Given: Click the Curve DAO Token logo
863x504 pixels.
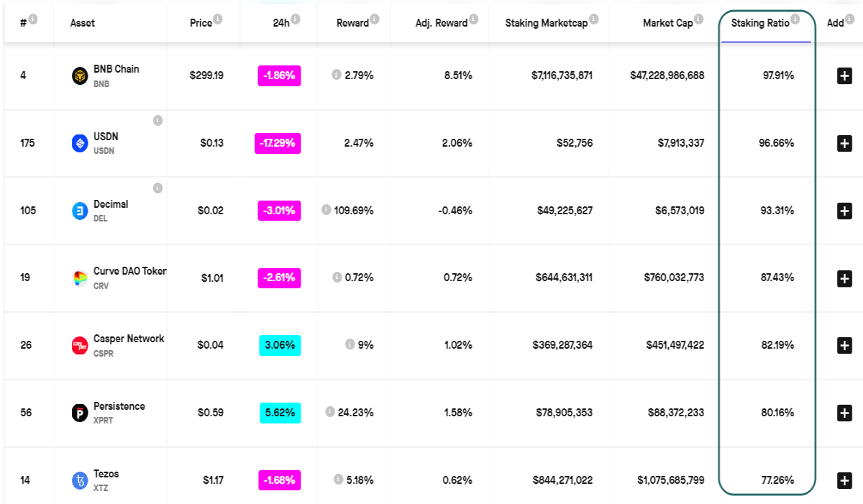Looking at the screenshot, I should coord(80,278).
